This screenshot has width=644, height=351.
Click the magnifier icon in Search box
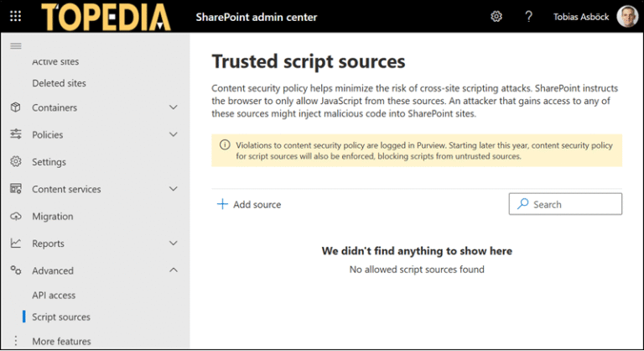[523, 204]
